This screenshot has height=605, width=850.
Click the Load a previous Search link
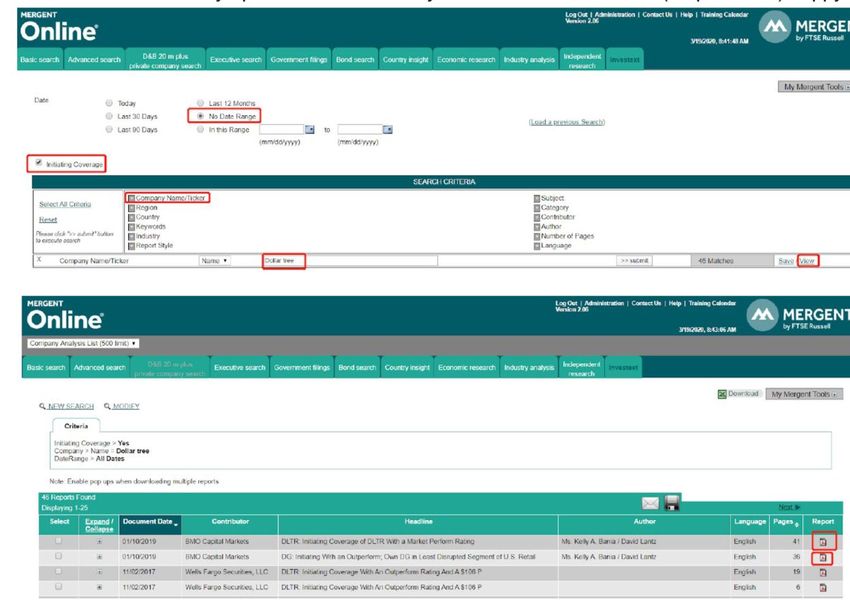pyautogui.click(x=567, y=122)
